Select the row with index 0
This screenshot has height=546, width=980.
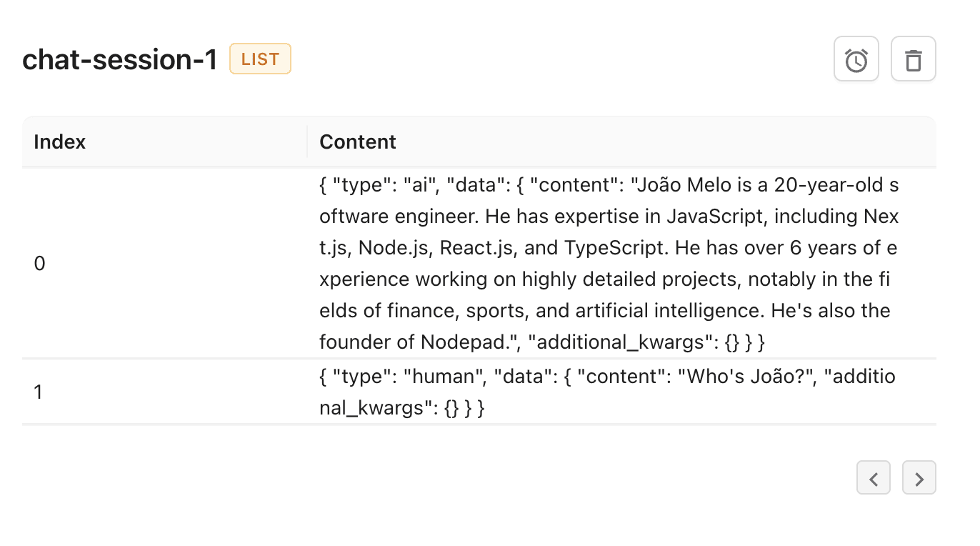(x=479, y=264)
